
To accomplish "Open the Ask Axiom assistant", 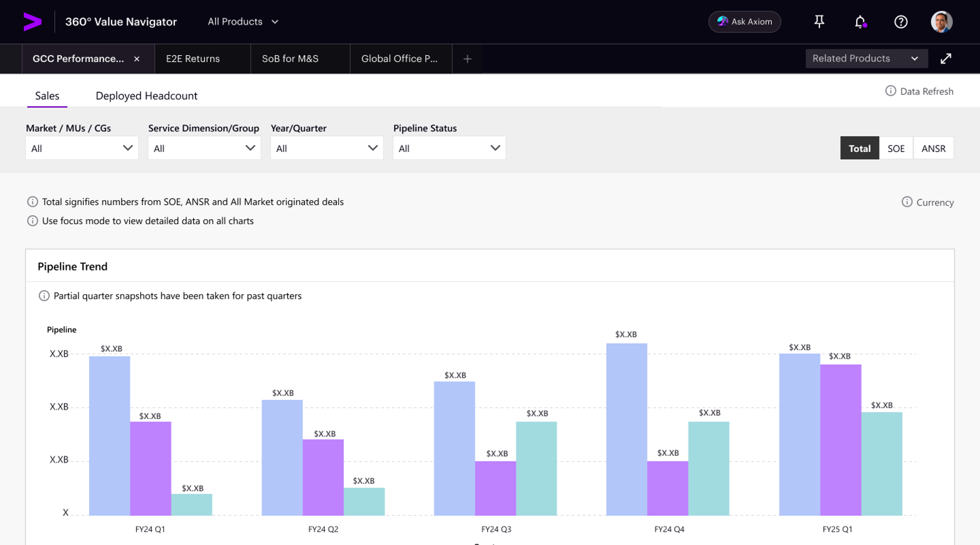I will click(x=744, y=22).
